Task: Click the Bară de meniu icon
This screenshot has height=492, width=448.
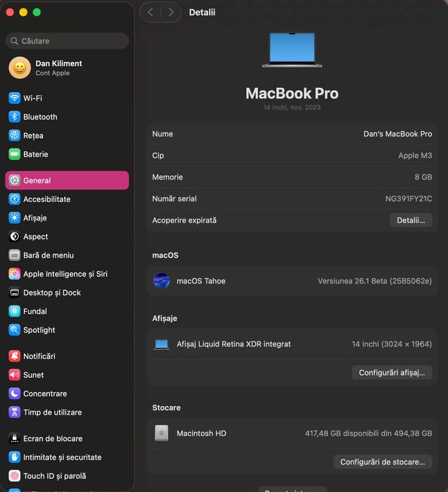Action: click(15, 255)
